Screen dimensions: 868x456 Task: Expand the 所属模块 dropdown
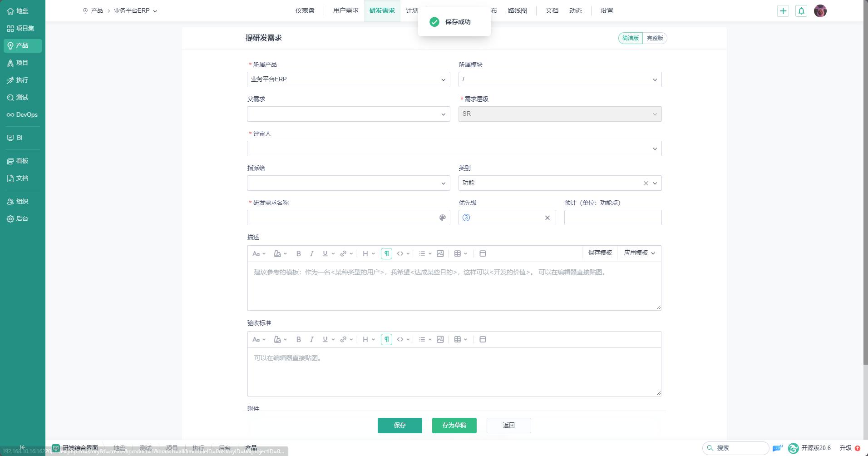click(x=560, y=79)
